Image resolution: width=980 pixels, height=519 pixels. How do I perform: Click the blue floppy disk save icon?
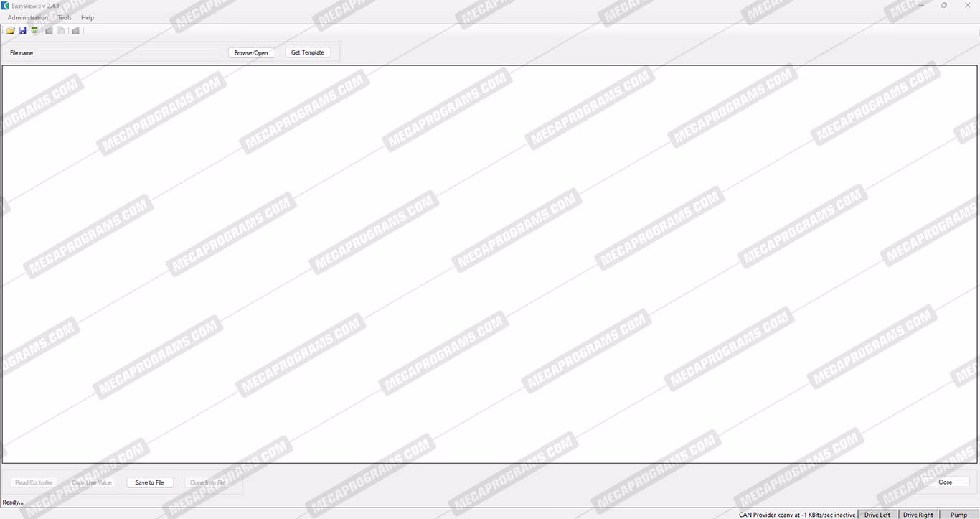(22, 31)
